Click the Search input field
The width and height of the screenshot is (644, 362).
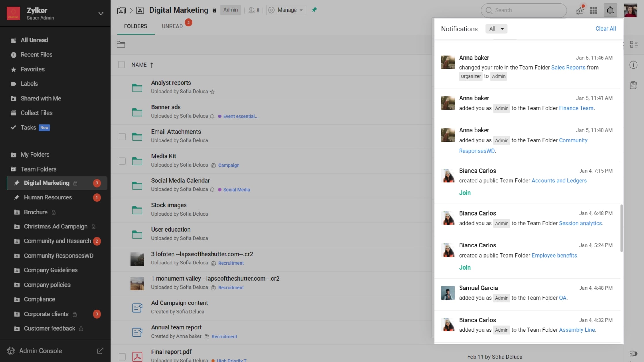(523, 10)
